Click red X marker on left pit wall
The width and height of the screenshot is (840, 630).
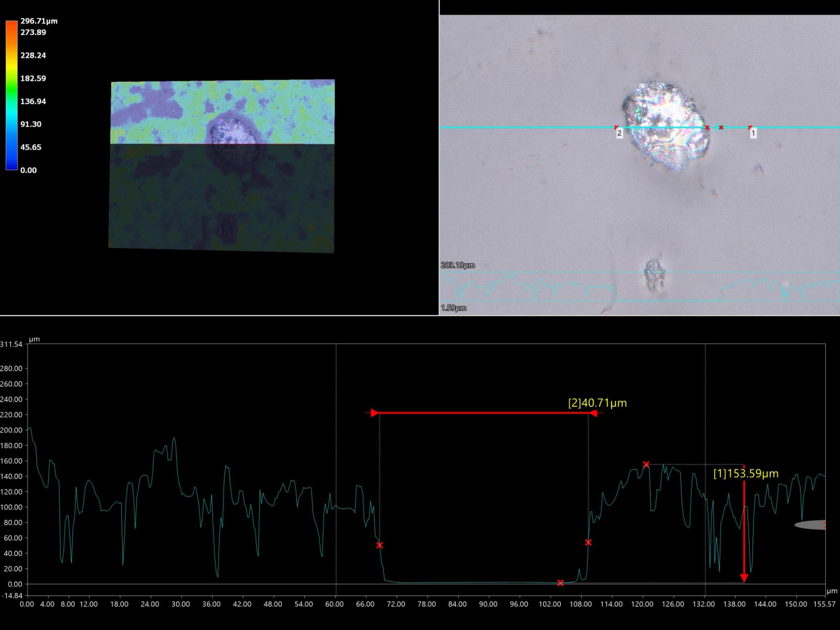click(380, 546)
